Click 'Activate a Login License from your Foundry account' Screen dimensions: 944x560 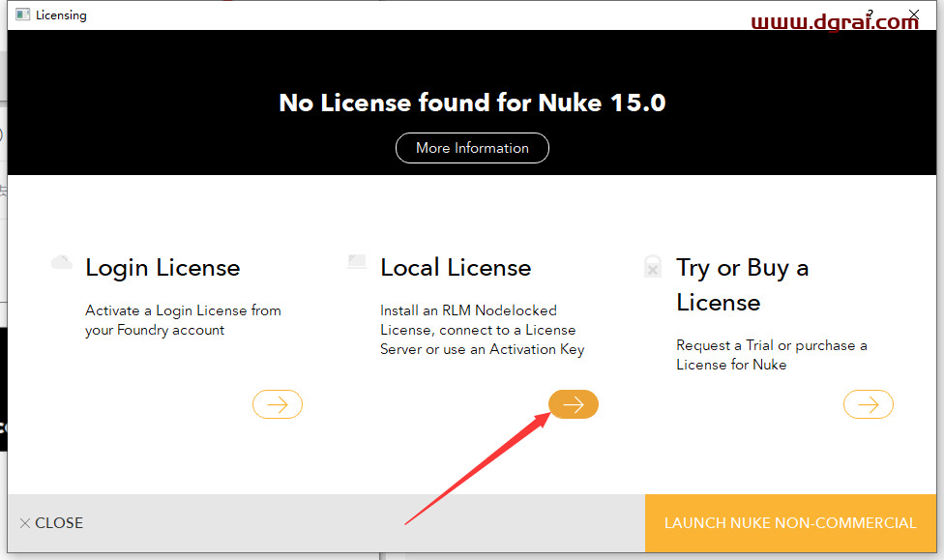[x=183, y=320]
